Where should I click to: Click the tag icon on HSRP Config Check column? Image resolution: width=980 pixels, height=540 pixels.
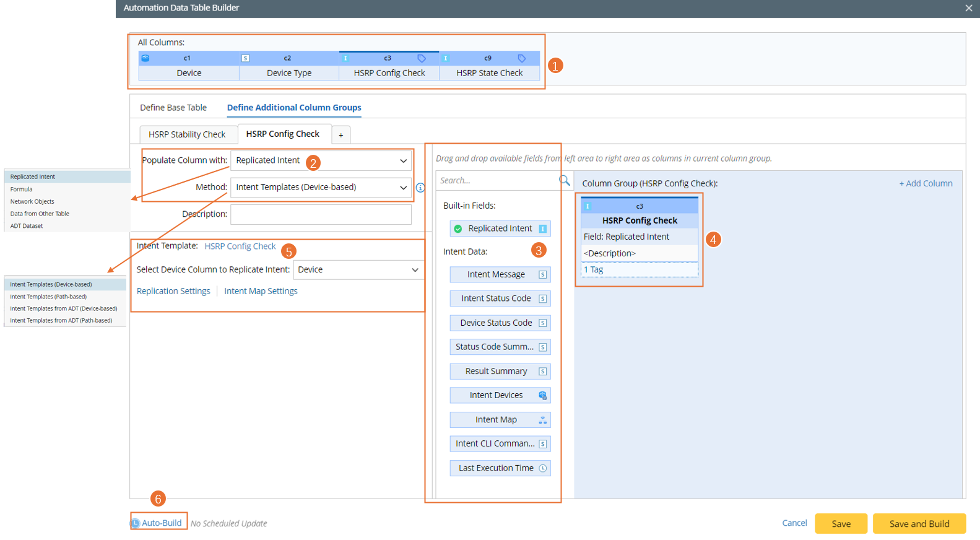(422, 58)
